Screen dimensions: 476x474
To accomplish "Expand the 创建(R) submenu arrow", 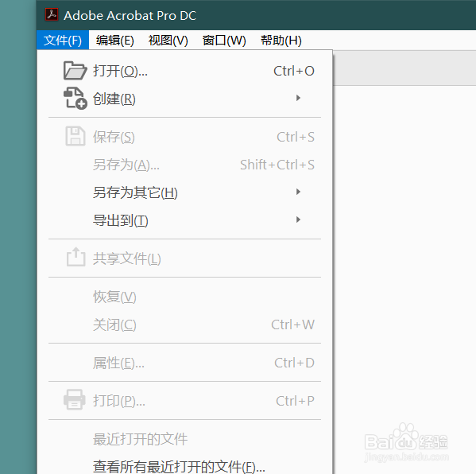I will coord(298,98).
